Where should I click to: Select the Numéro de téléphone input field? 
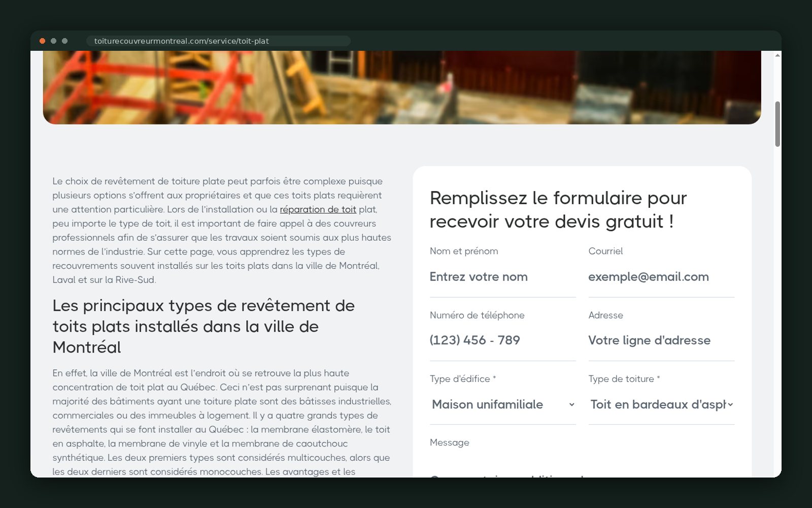pos(502,340)
